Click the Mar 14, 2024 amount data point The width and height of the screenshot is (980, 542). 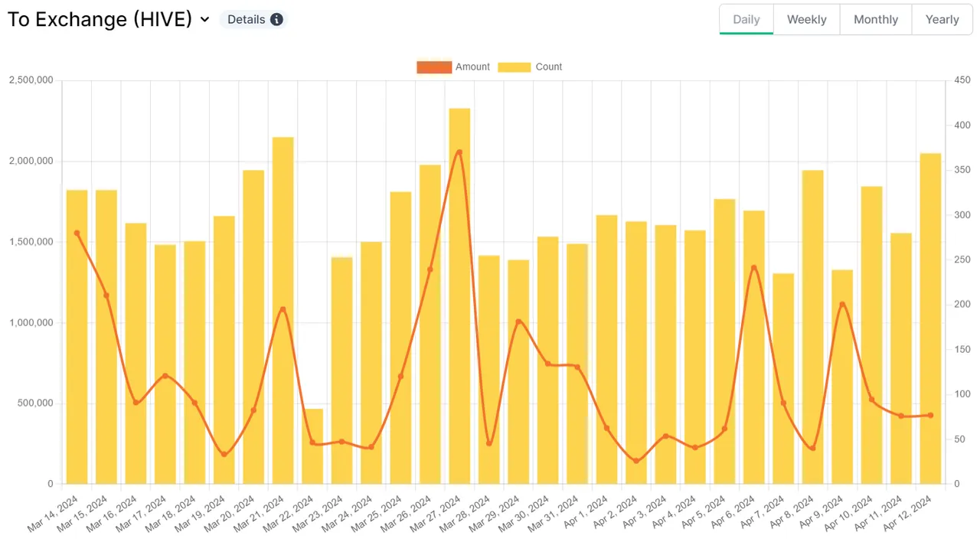click(x=77, y=233)
